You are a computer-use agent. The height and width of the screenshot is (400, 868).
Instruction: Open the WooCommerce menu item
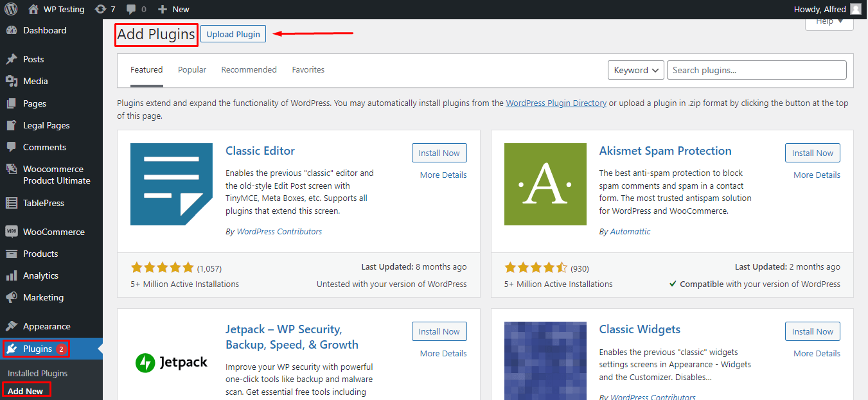click(51, 232)
